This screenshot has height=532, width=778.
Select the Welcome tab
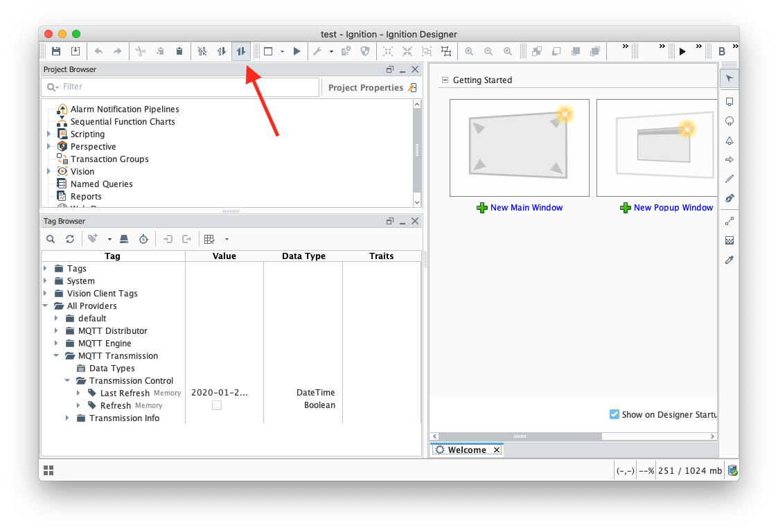pos(466,450)
